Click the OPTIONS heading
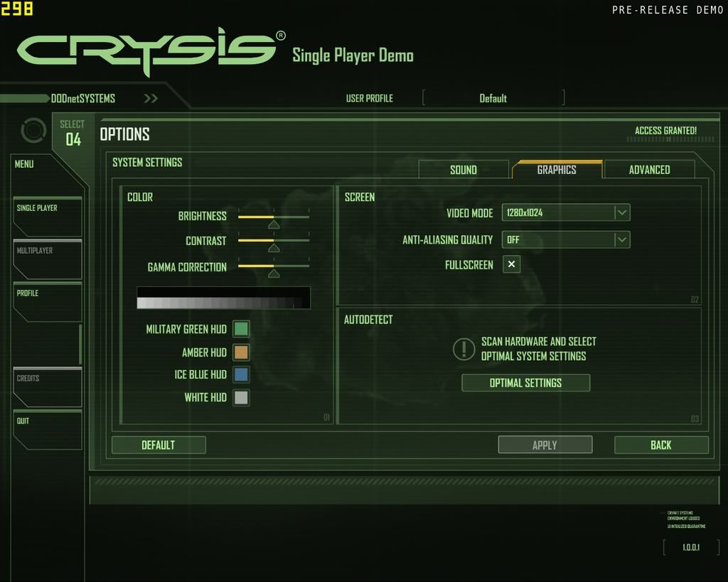The width and height of the screenshot is (728, 582). 125,134
